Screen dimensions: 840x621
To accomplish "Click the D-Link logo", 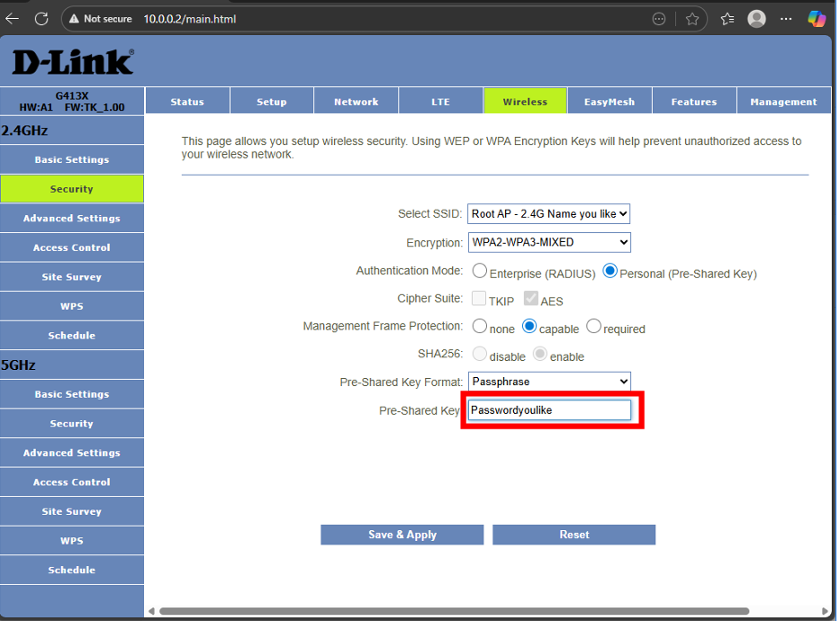I will (72, 62).
